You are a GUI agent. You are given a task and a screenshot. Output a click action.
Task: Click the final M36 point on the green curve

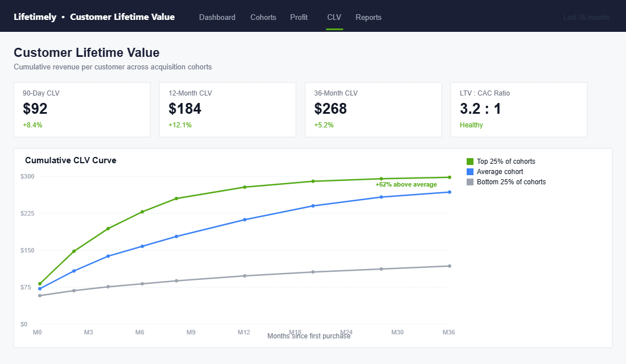(449, 177)
